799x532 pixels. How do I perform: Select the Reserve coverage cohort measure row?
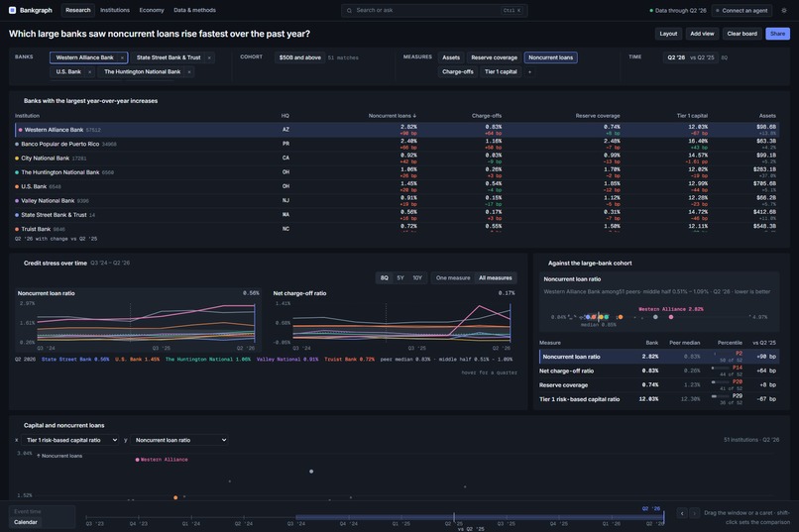tap(659, 385)
